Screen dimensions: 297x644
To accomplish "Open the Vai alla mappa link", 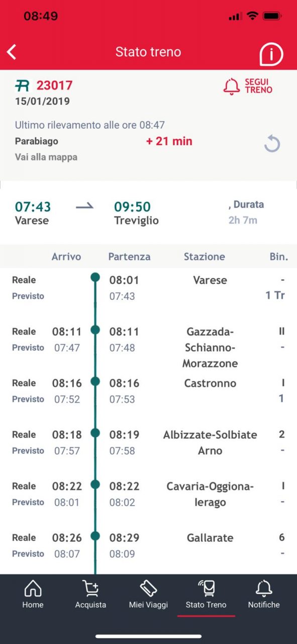I will click(46, 157).
